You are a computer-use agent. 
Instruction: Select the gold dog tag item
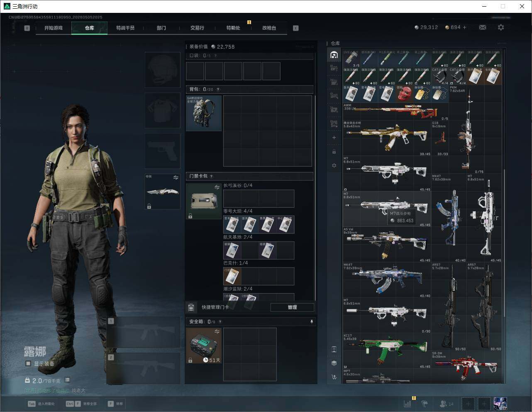422,94
